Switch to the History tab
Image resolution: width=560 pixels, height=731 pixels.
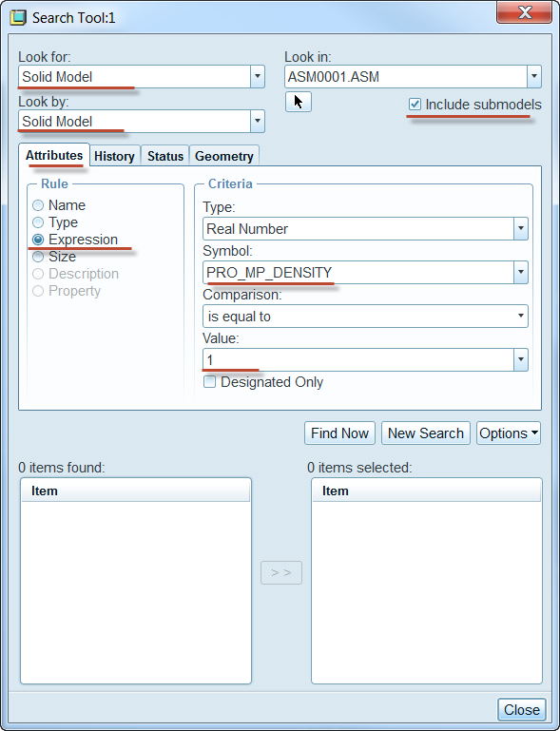pyautogui.click(x=114, y=156)
